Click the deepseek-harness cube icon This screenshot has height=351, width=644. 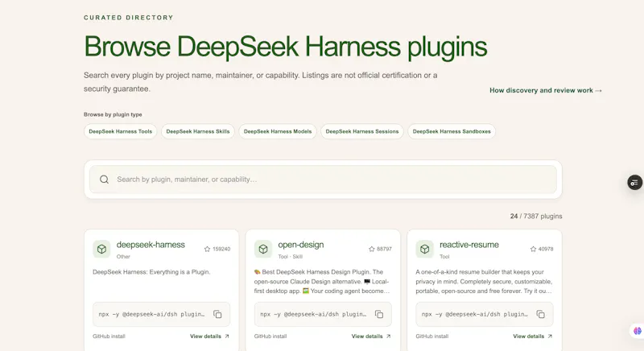click(x=101, y=249)
